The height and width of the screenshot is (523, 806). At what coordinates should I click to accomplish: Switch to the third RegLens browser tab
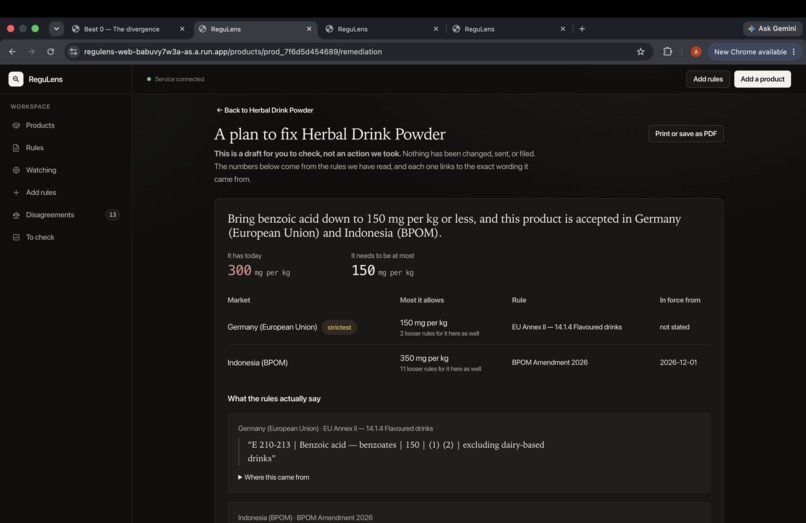[380, 29]
